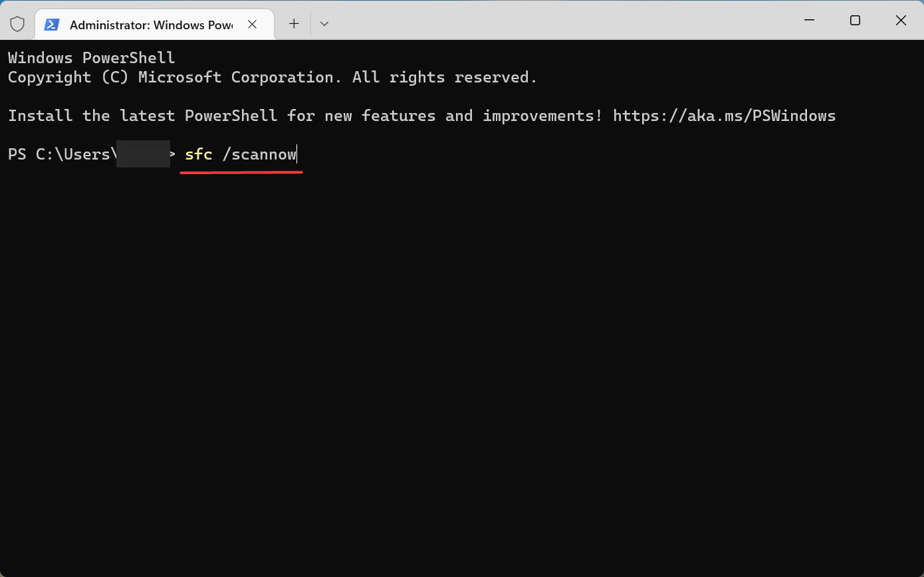The height and width of the screenshot is (577, 924).
Task: Click the word improvements! in install message
Action: coord(542,116)
